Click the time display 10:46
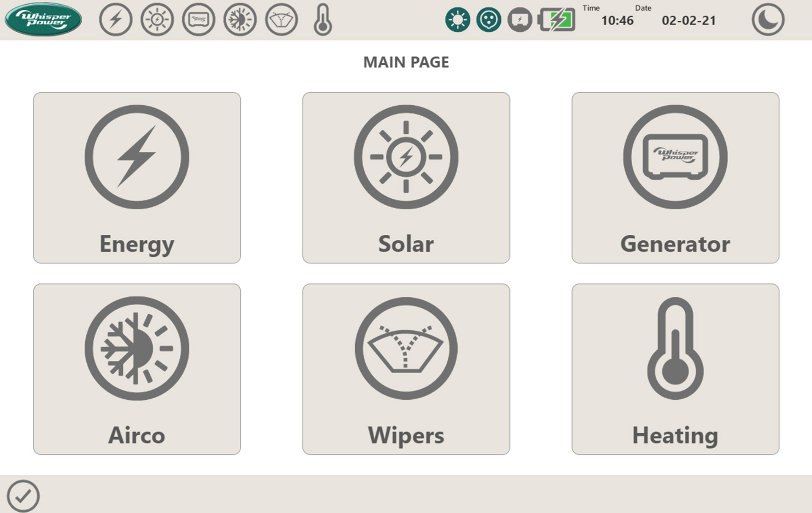Screen dimensions: 812x513 click(617, 20)
